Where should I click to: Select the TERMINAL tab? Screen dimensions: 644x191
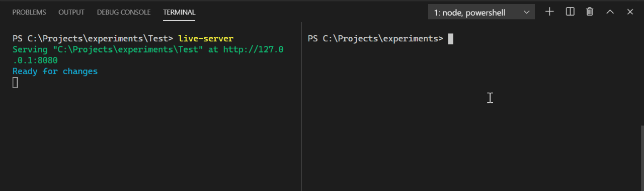tap(179, 12)
